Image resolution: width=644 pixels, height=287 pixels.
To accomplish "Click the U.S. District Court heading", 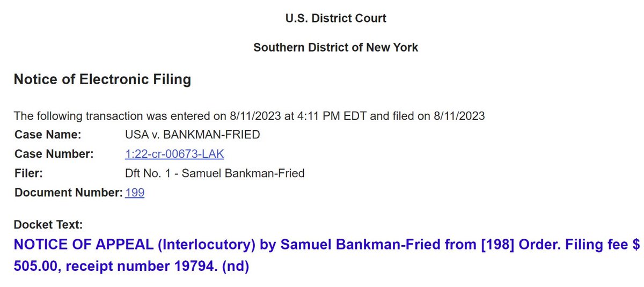I will pyautogui.click(x=335, y=18).
